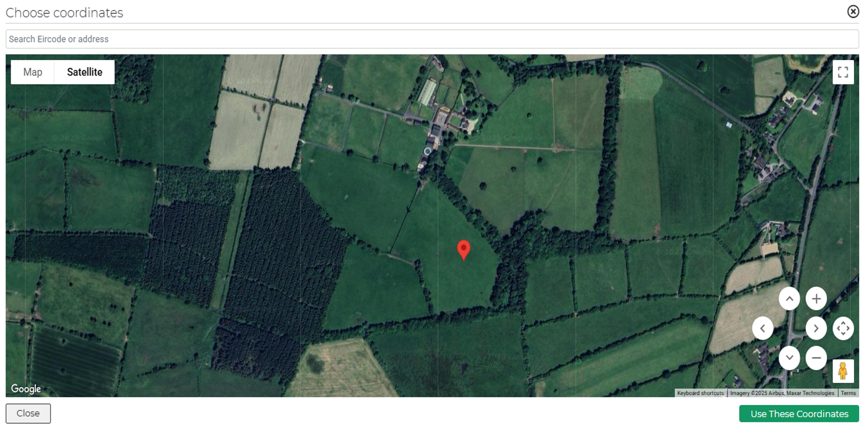The width and height of the screenshot is (868, 429).
Task: Zoom out of the map
Action: (x=816, y=357)
